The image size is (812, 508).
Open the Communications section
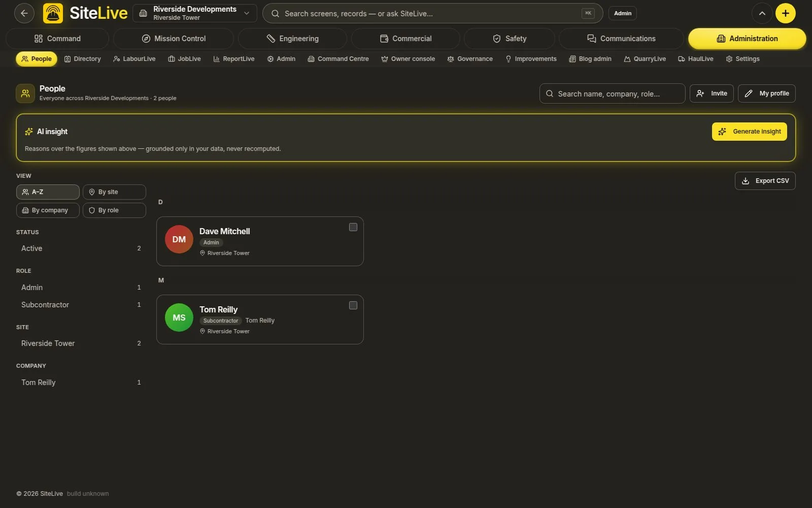[x=621, y=39]
